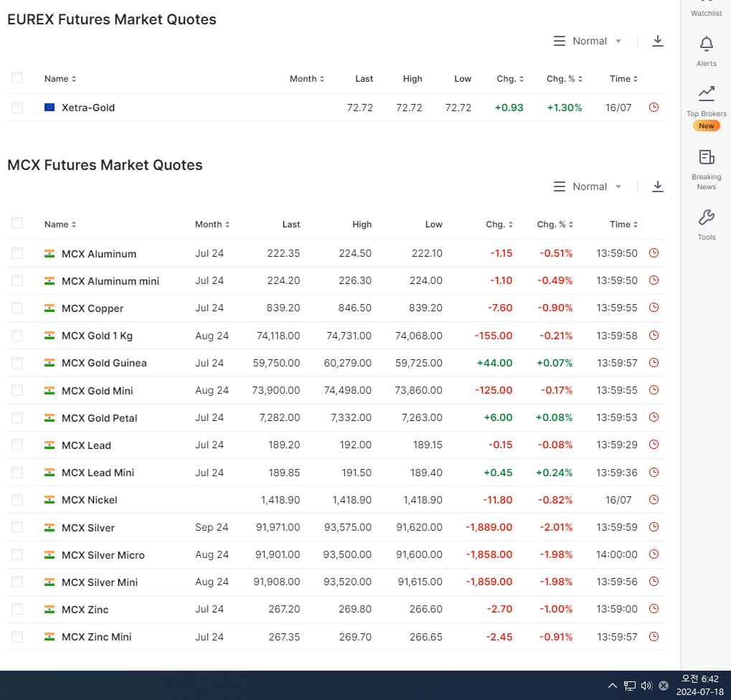Open the taskbar network icon
The height and width of the screenshot is (700, 731).
(x=630, y=686)
